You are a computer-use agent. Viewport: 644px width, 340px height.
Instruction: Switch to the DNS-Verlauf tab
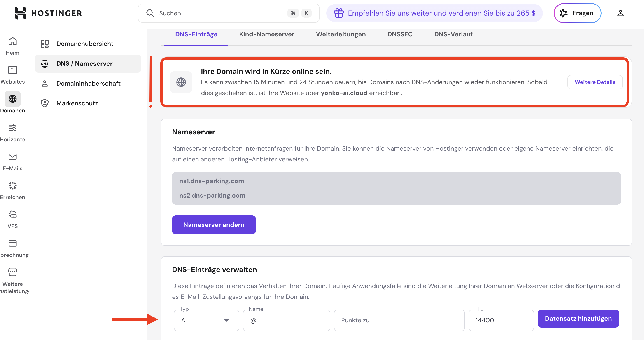click(x=453, y=34)
